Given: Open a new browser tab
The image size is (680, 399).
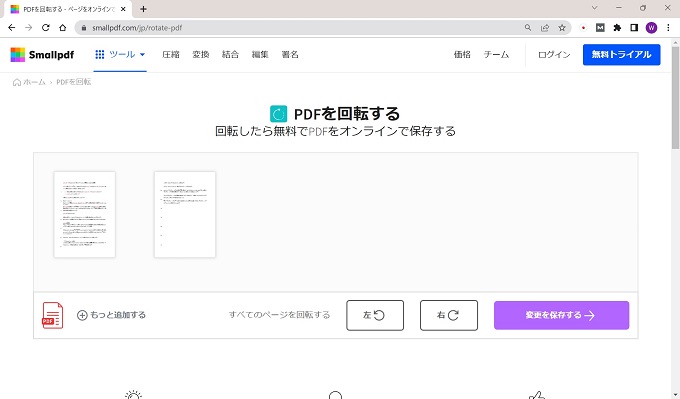Looking at the screenshot, I should click(143, 9).
